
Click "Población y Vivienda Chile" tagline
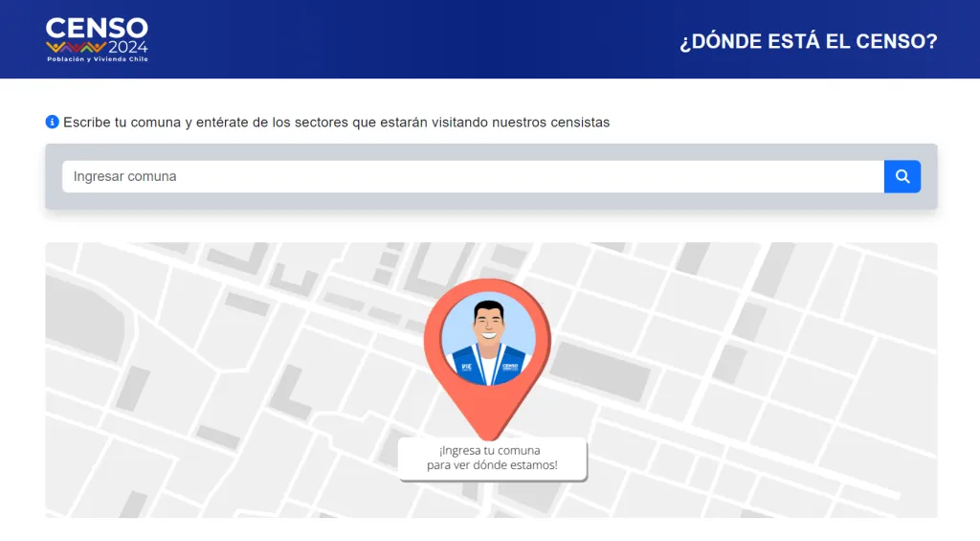pyautogui.click(x=97, y=59)
